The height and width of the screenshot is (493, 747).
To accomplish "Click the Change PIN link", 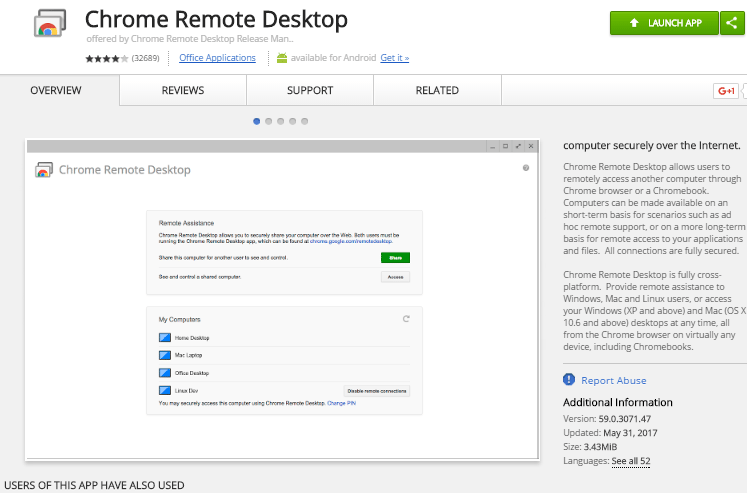I will point(342,403).
